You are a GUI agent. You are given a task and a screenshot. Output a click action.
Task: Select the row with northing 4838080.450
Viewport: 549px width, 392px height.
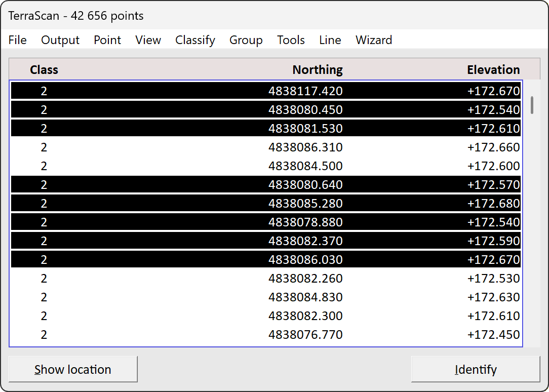coord(266,109)
